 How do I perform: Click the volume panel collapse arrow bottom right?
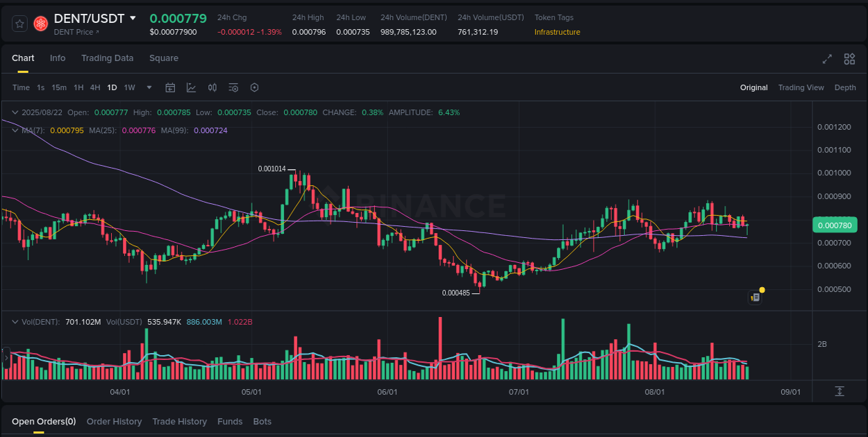[x=840, y=391]
